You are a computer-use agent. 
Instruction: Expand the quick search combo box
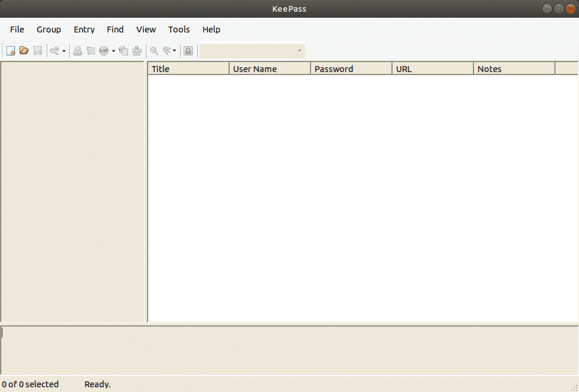[300, 51]
